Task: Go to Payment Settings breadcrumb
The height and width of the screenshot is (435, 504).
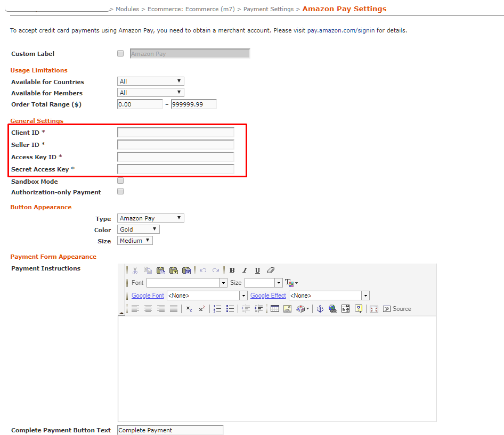Action: pos(269,9)
